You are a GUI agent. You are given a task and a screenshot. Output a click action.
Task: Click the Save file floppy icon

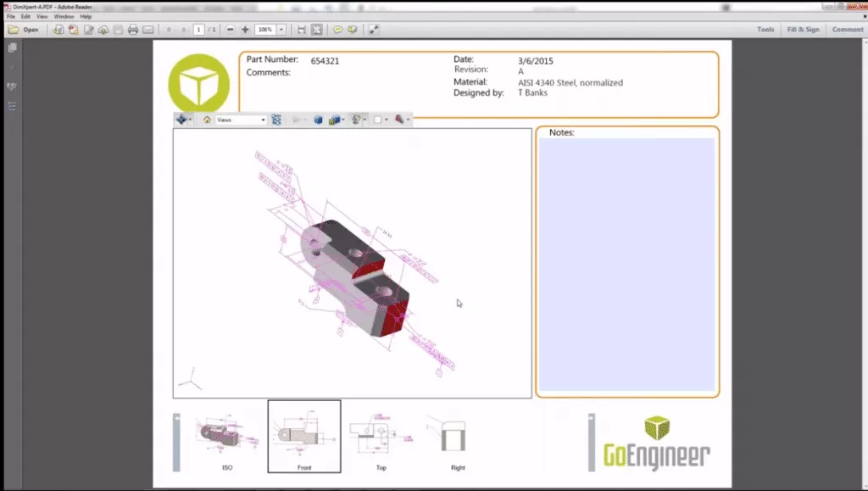tap(118, 30)
